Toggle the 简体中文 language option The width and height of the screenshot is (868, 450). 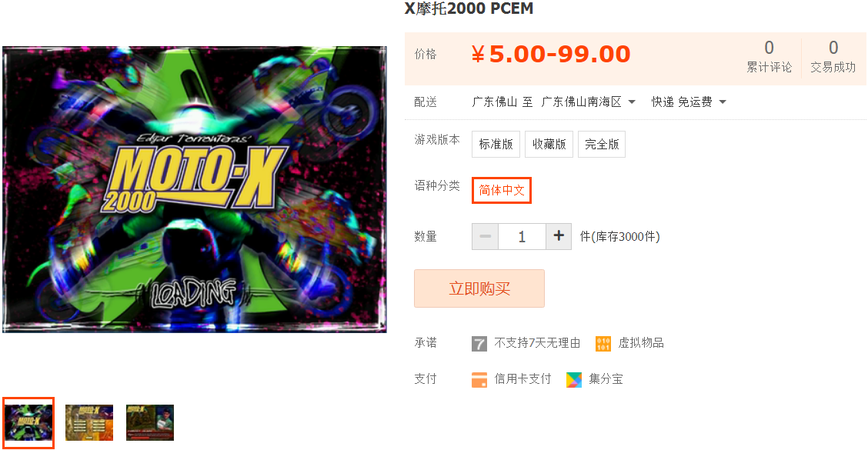coord(502,191)
